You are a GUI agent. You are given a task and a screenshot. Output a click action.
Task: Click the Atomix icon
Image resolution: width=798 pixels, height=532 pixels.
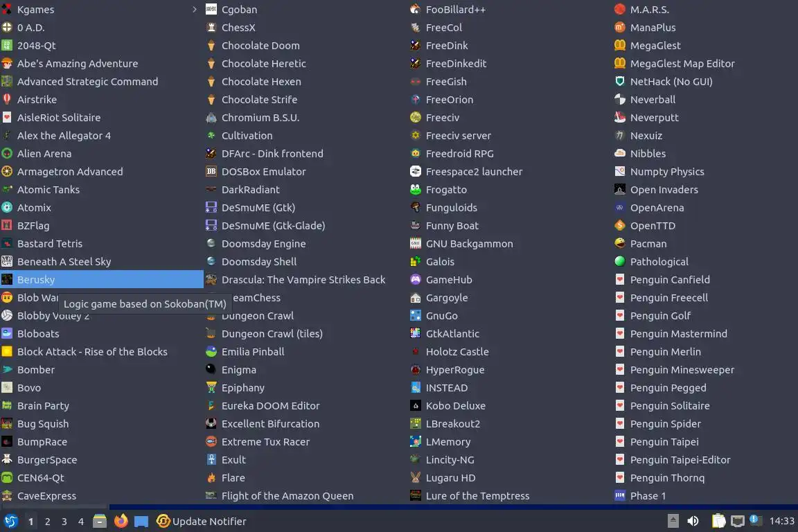7,208
